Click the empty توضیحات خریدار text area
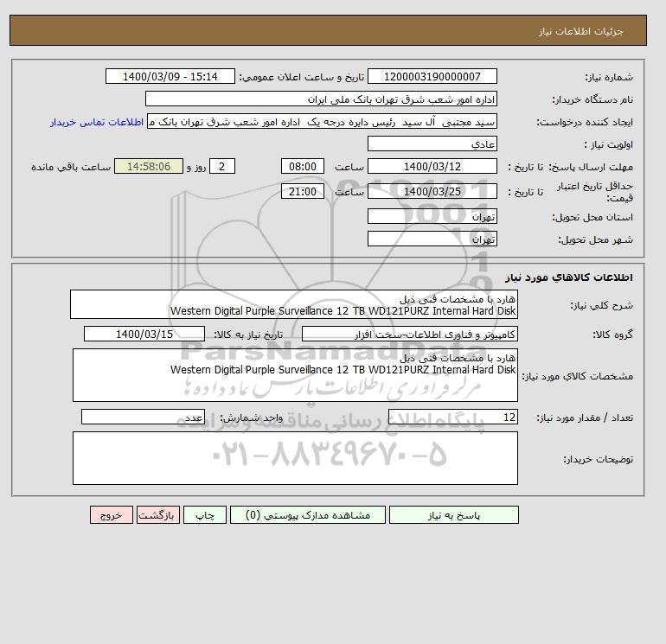Image resolution: width=666 pixels, height=644 pixels. pos(295,458)
